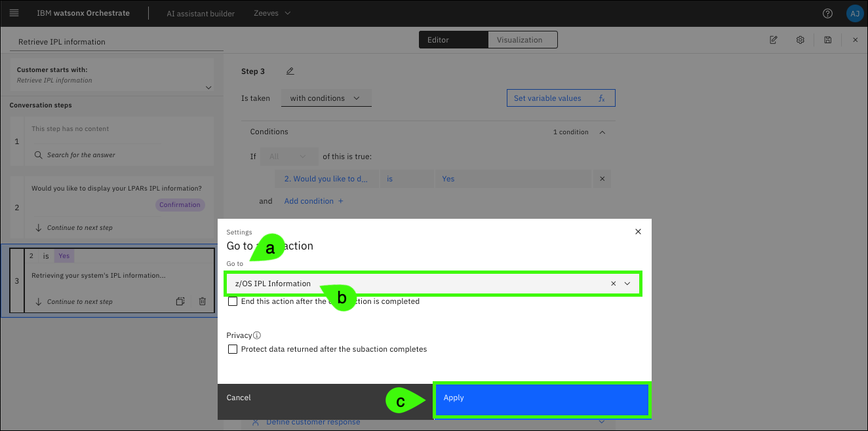The width and height of the screenshot is (868, 431).
Task: Open the 'with conditions' dropdown
Action: [326, 98]
